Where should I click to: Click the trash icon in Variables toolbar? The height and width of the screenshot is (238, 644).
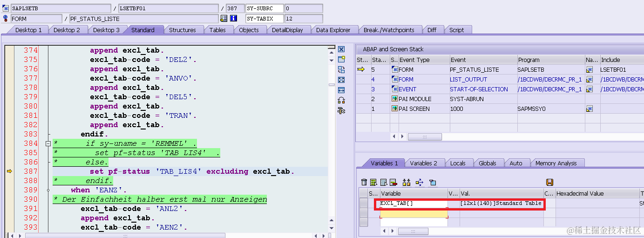click(364, 182)
